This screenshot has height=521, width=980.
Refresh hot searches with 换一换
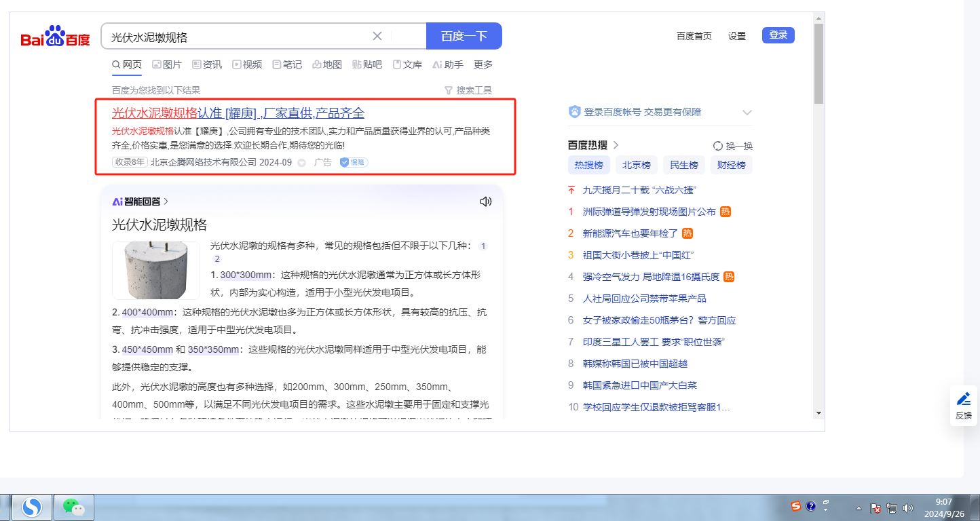(x=733, y=146)
